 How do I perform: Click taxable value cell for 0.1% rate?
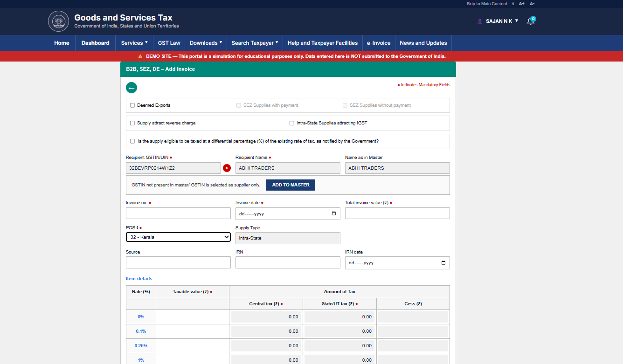(193, 331)
